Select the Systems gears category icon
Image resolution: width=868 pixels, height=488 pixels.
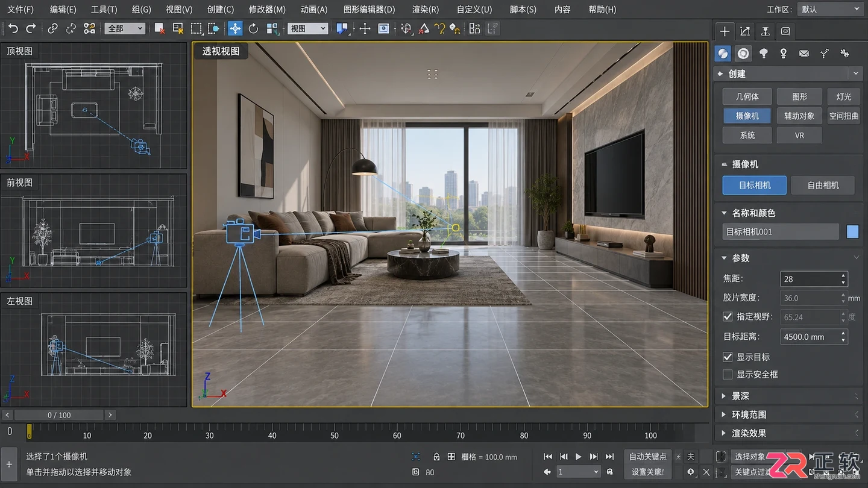point(844,54)
